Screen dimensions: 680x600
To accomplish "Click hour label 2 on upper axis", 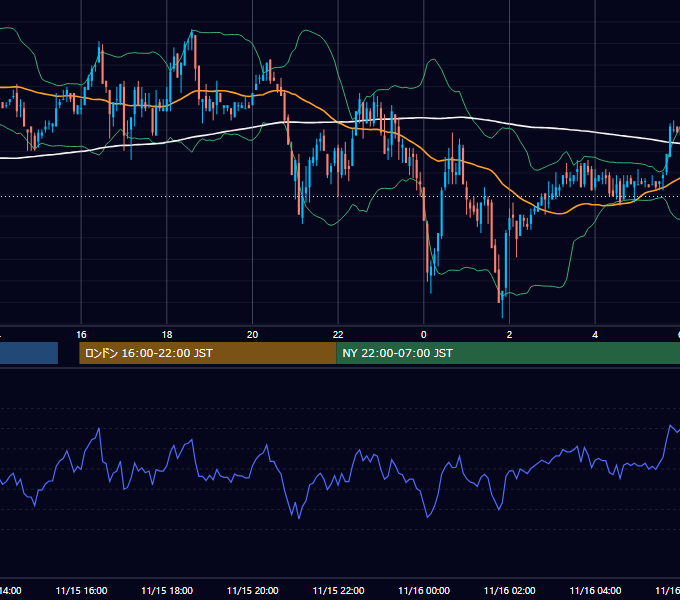I will [510, 335].
